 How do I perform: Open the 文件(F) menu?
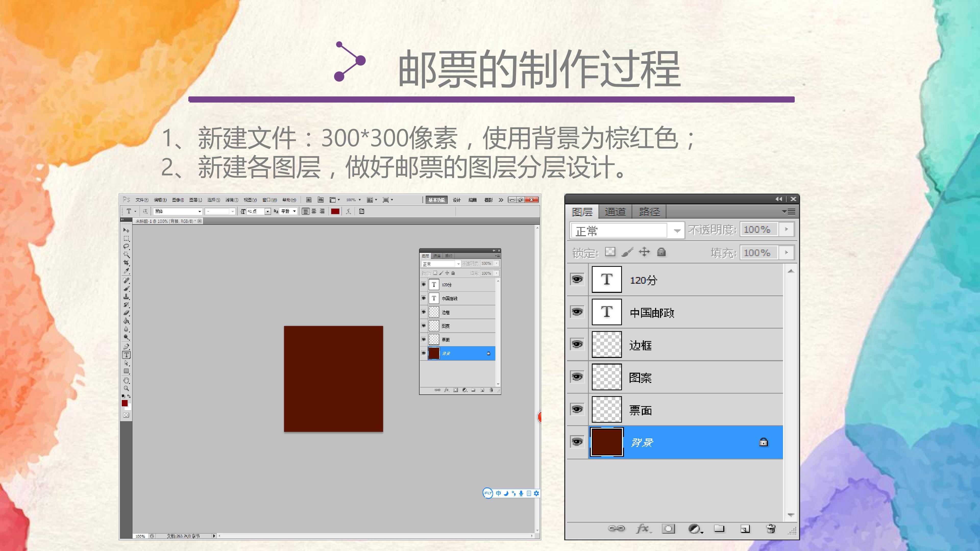click(x=142, y=200)
